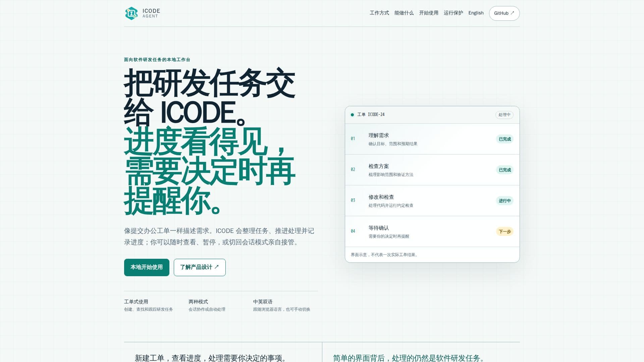
Task: Click the 把研发任务交给 ICODE headline
Action: (x=210, y=97)
